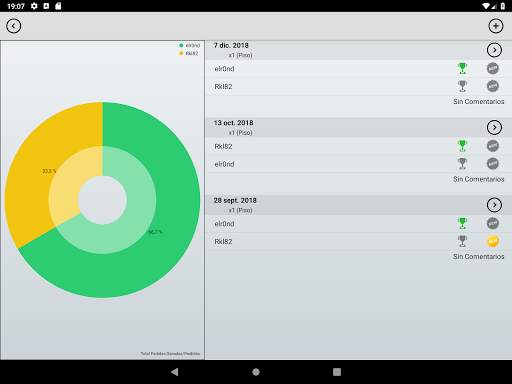Tap grey MVP badge for elr0nd on 13 oct. 2018
Image resolution: width=512 pixels, height=384 pixels.
pyautogui.click(x=493, y=163)
